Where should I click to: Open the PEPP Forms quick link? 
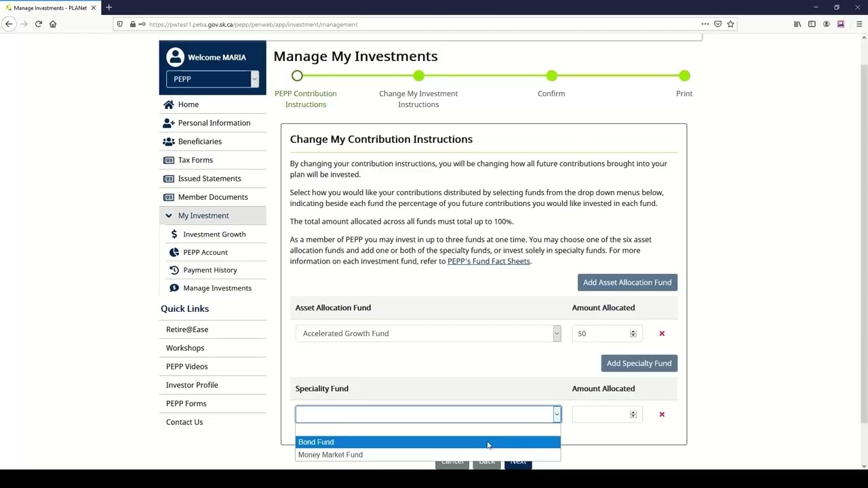(x=186, y=403)
